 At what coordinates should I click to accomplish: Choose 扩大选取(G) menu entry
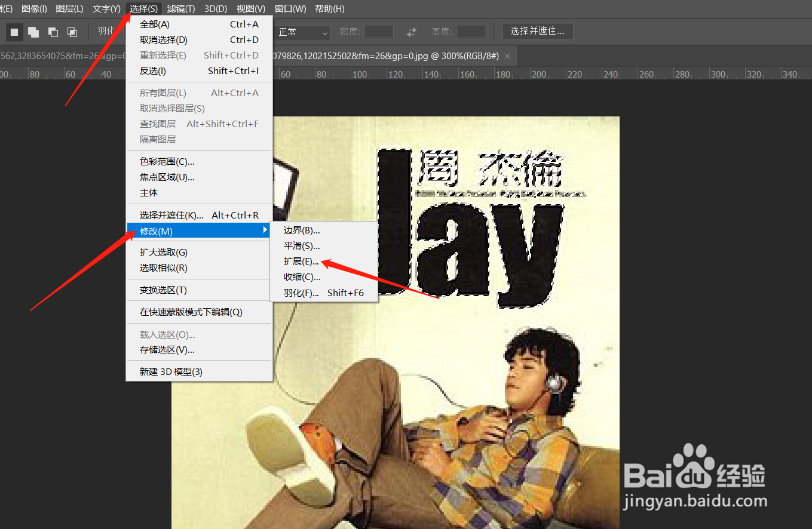pos(200,253)
